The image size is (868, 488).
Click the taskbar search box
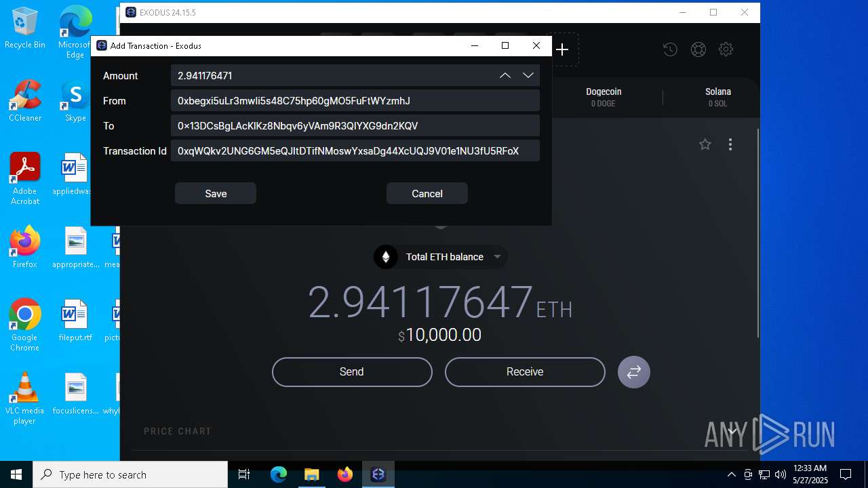pos(130,474)
